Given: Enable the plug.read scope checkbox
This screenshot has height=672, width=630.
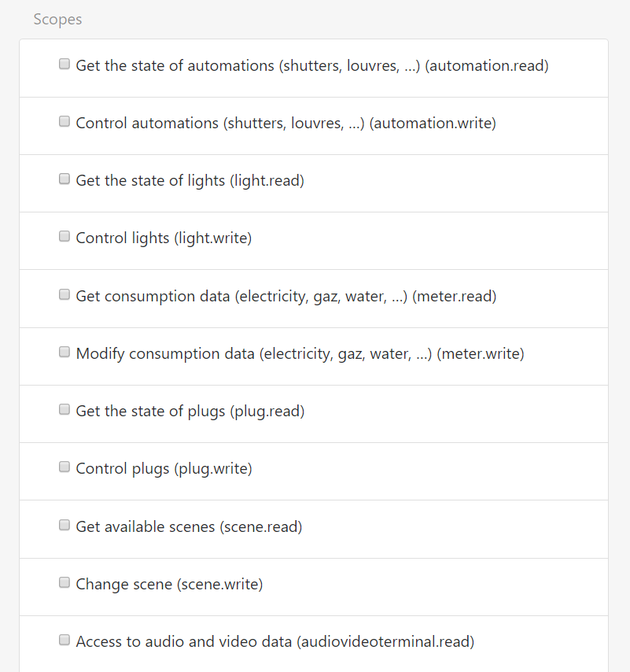Looking at the screenshot, I should click(x=64, y=409).
